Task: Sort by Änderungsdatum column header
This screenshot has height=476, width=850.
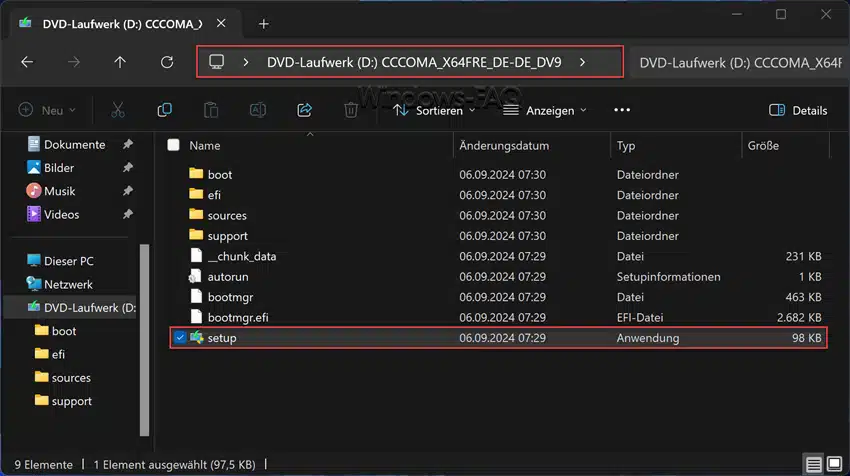Action: coord(504,145)
